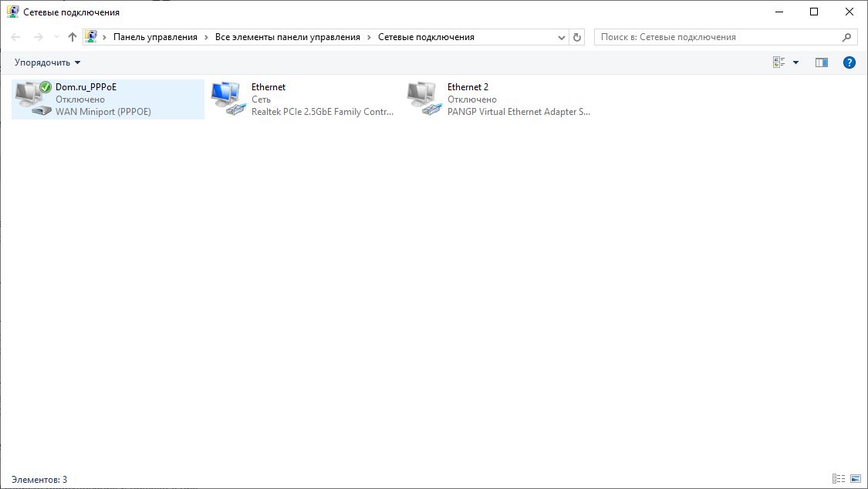This screenshot has width=868, height=489.
Task: Click the Сетевые подключения breadcrumb segment
Action: tap(426, 37)
